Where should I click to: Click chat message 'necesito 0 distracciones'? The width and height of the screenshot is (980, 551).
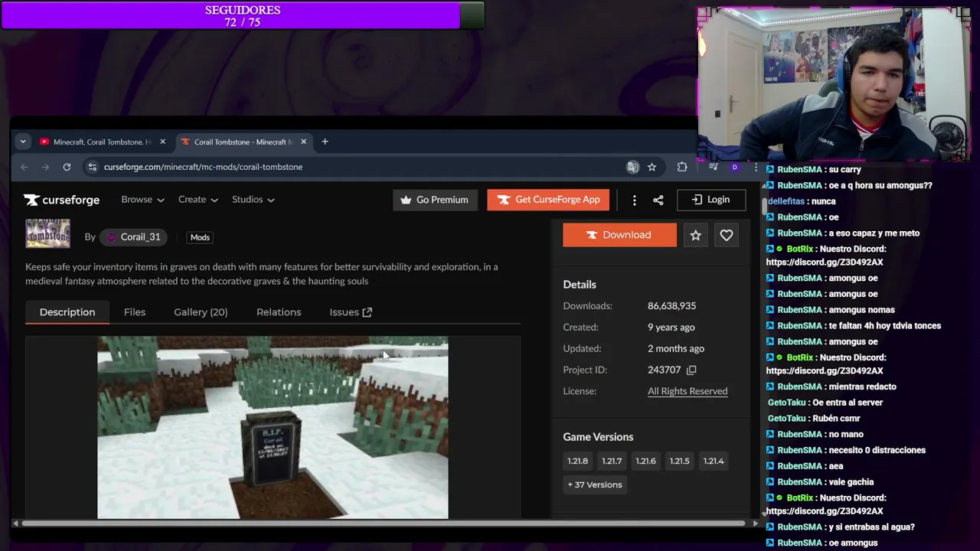877,450
